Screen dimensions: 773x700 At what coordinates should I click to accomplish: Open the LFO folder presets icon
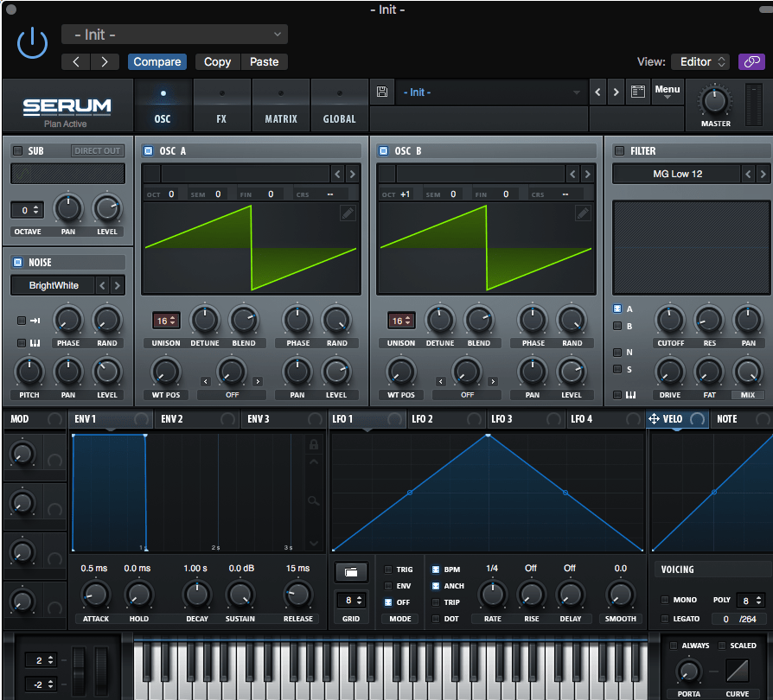click(351, 572)
